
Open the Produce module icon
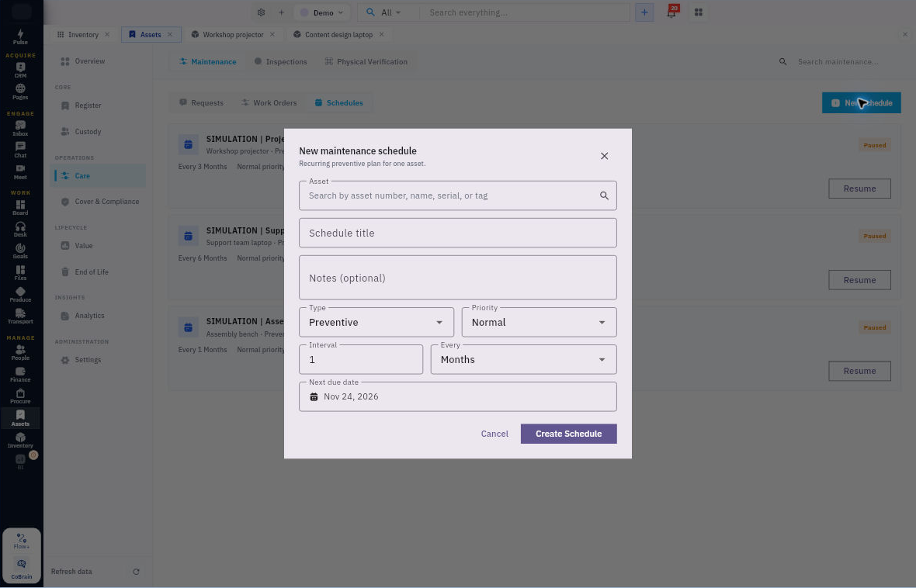20,294
